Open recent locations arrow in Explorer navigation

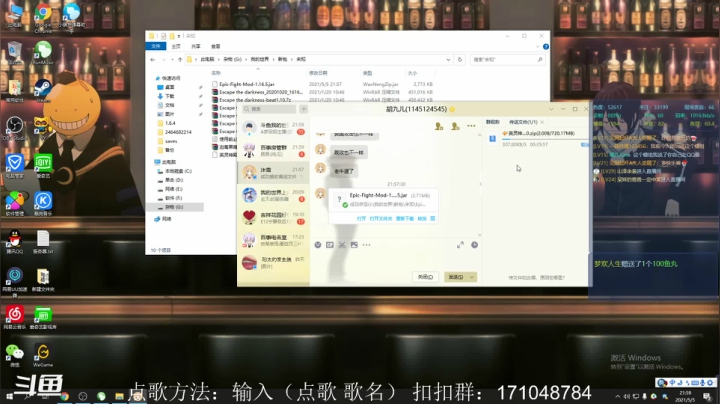[172, 59]
